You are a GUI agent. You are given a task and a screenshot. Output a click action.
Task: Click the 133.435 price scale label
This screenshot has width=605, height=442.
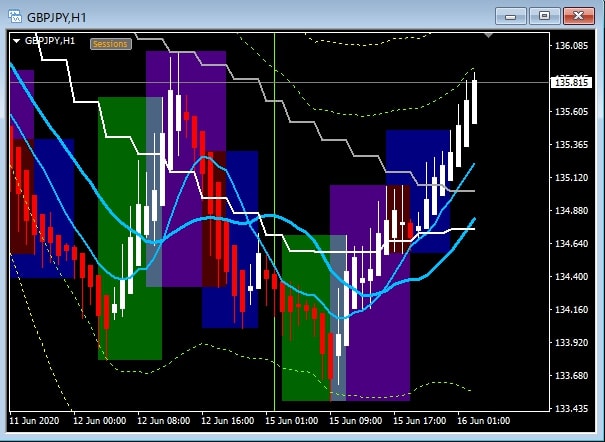click(570, 408)
